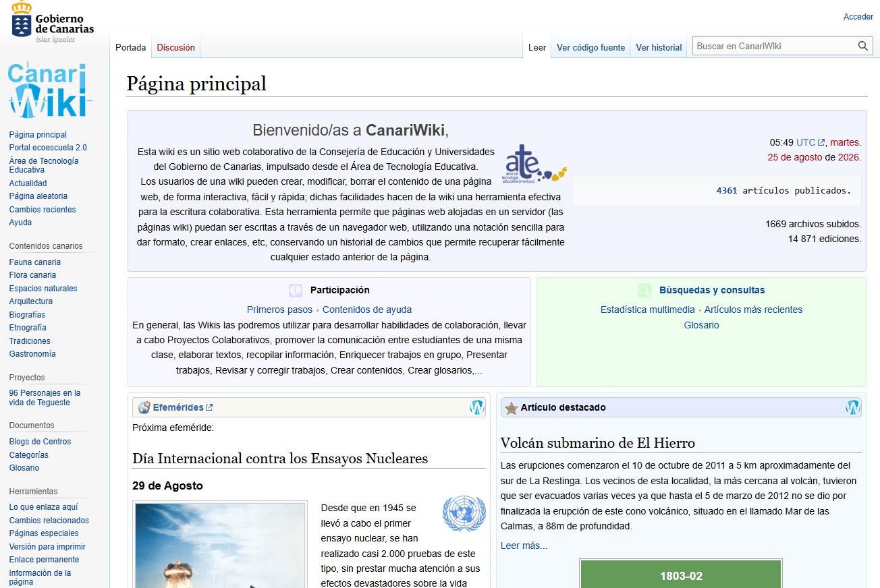Open Cambios relacionados tool link
The image size is (880, 588).
click(49, 521)
